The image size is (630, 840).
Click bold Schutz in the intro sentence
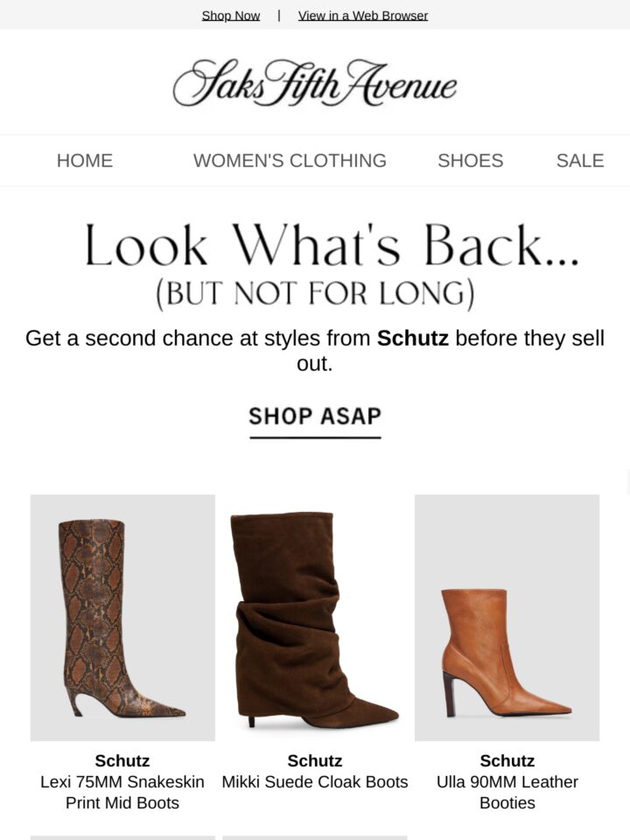pyautogui.click(x=412, y=338)
